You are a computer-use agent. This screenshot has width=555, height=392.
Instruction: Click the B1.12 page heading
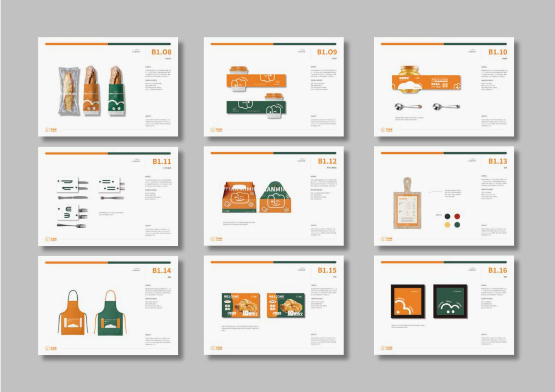327,161
